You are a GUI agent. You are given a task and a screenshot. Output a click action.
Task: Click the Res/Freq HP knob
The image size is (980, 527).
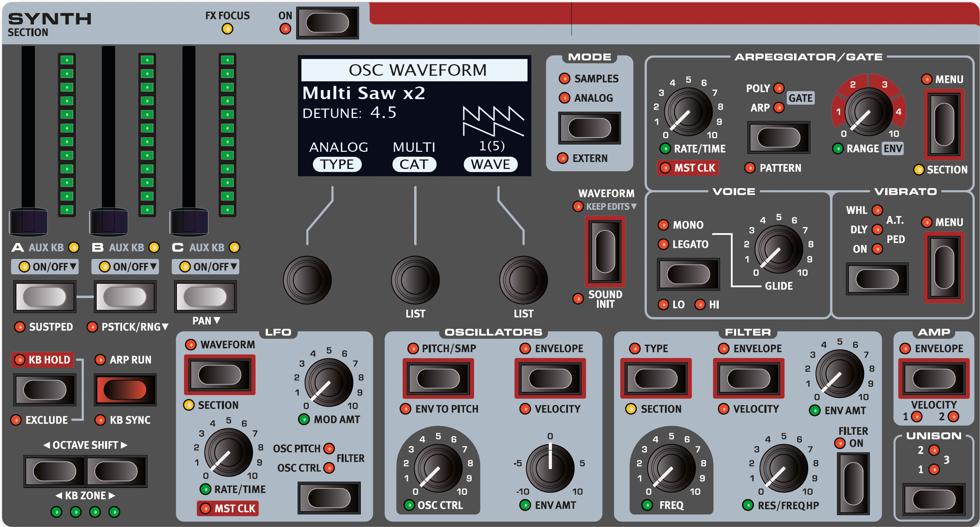coord(784,468)
